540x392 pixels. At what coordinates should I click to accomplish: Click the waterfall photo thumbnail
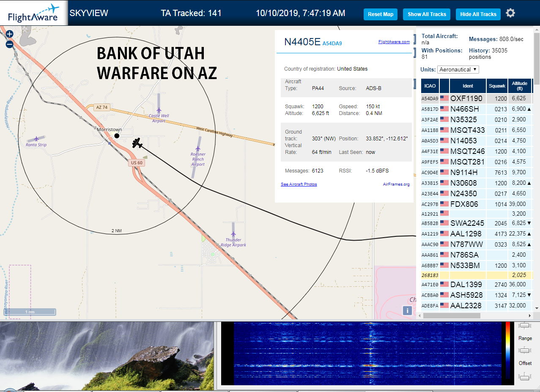point(107,356)
